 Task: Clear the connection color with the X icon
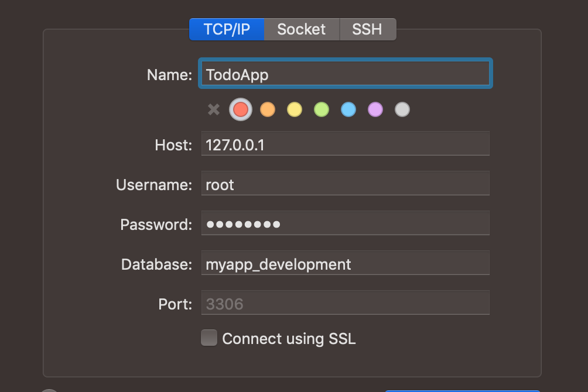(x=214, y=109)
